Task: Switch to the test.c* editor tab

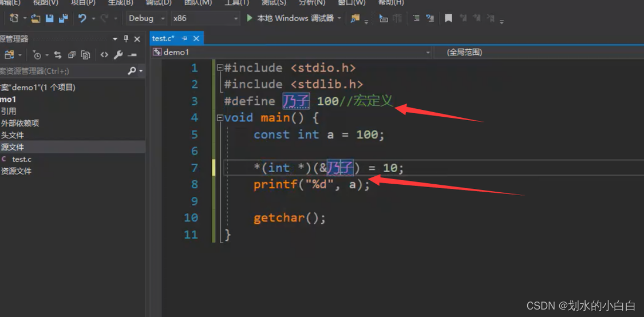Action: [x=164, y=38]
